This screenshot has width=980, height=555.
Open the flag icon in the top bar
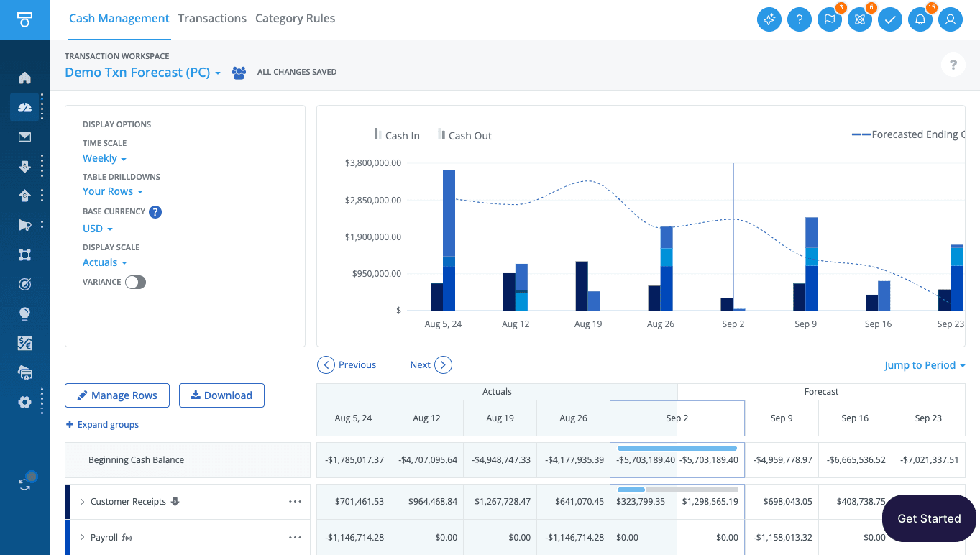(x=830, y=20)
